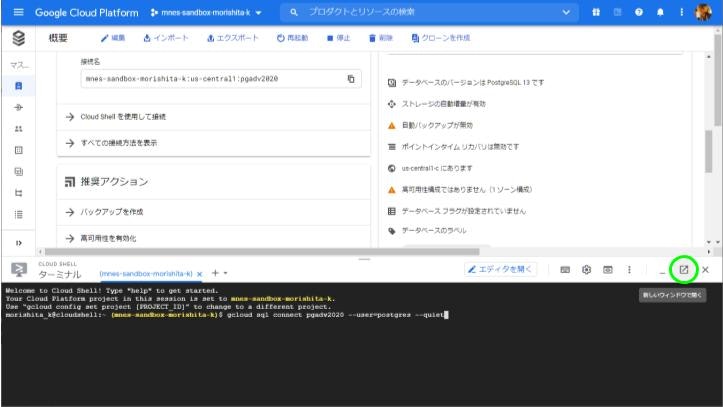
Task: Select the replicas icon in left sidebar
Action: pyautogui.click(x=18, y=193)
